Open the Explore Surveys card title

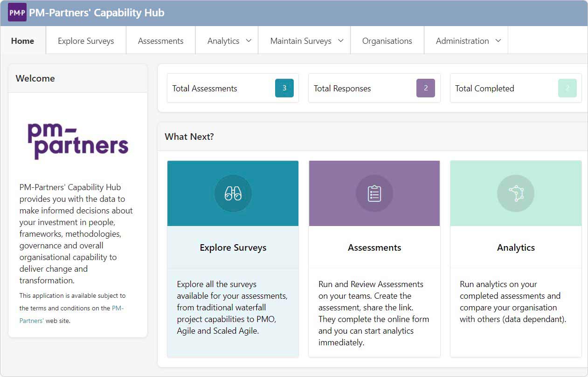[x=233, y=247]
